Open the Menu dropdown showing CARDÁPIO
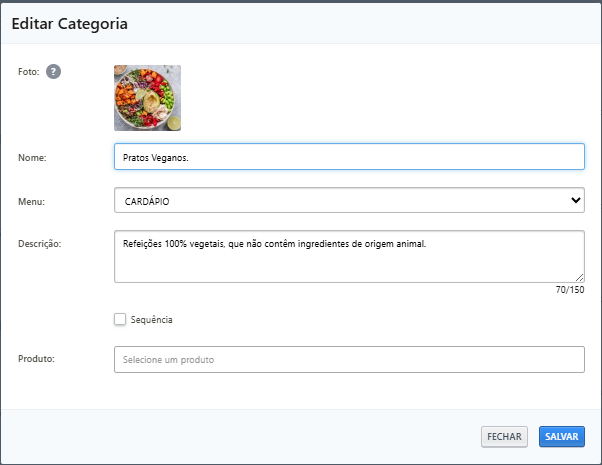 349,200
